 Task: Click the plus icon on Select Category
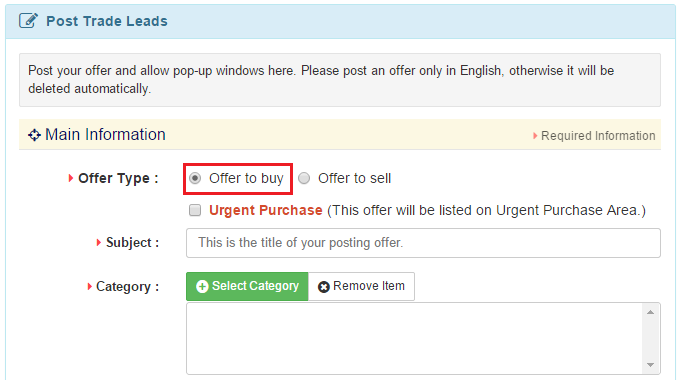202,286
